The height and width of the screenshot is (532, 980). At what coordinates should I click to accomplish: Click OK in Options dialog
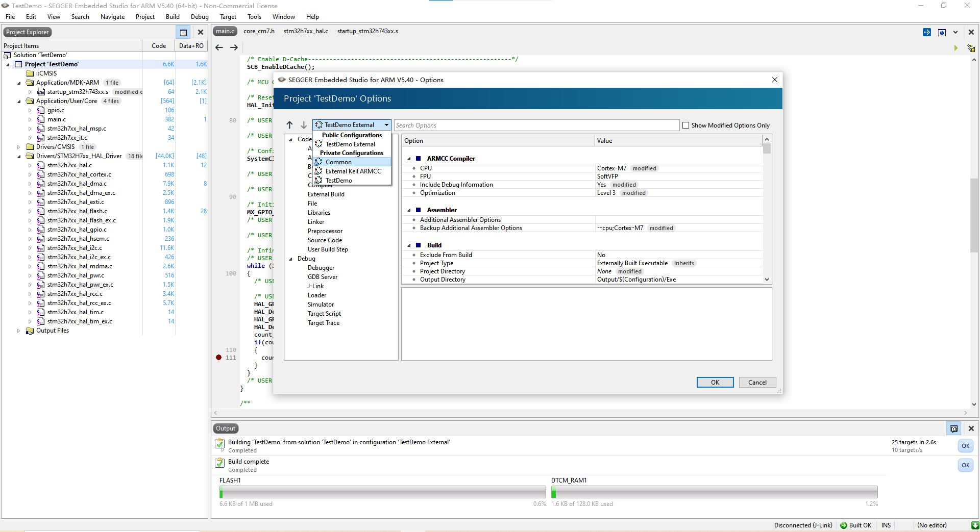pyautogui.click(x=715, y=383)
